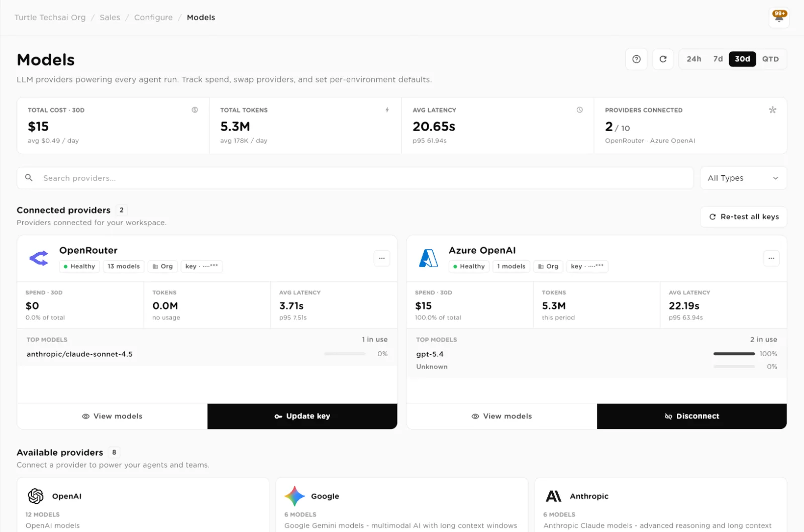Click the Azure OpenAI Healthy status badge
Screen dimensions: 804x532
469,266
